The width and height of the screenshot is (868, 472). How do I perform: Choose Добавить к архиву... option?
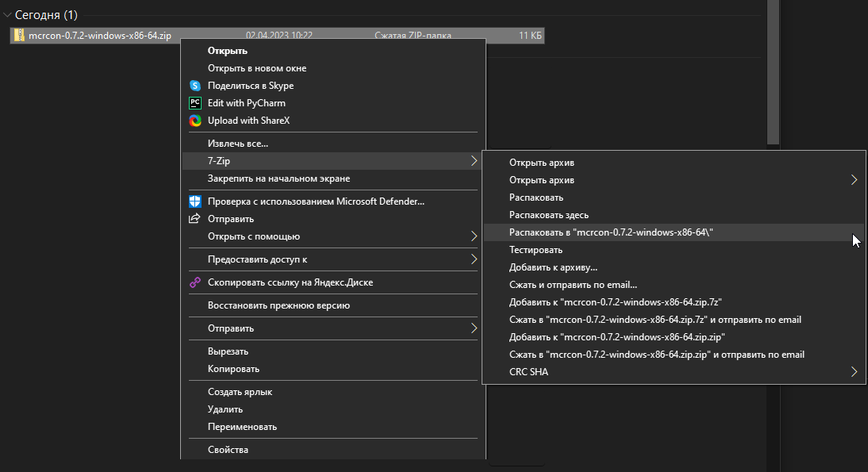(553, 267)
